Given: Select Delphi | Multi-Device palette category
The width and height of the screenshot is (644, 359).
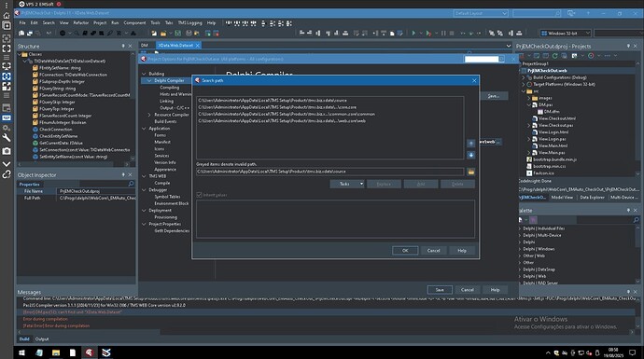Looking at the screenshot, I should [541, 236].
